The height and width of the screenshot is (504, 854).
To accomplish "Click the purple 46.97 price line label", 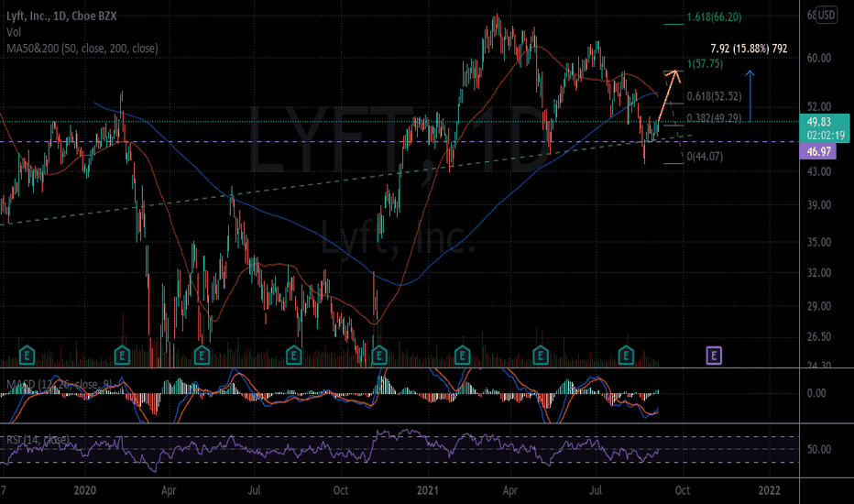I will tap(820, 151).
